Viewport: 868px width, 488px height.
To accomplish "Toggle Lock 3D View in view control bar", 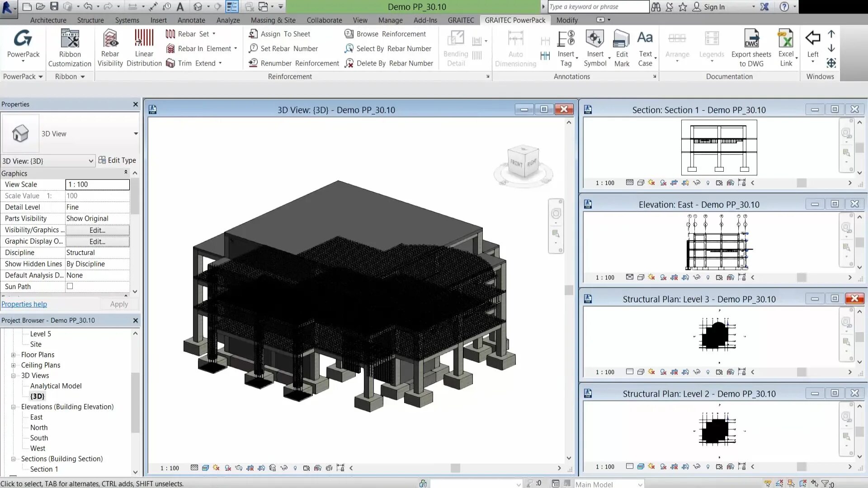I will 273,468.
